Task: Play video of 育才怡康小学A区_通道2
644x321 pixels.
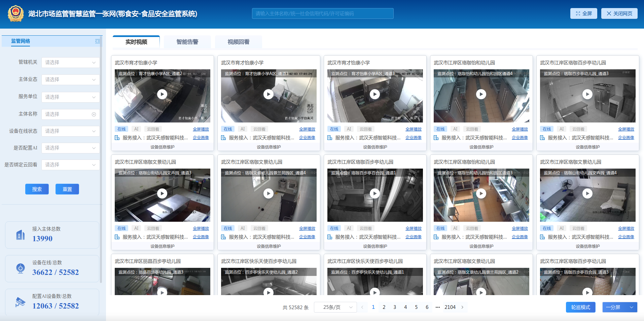Action: (x=162, y=94)
